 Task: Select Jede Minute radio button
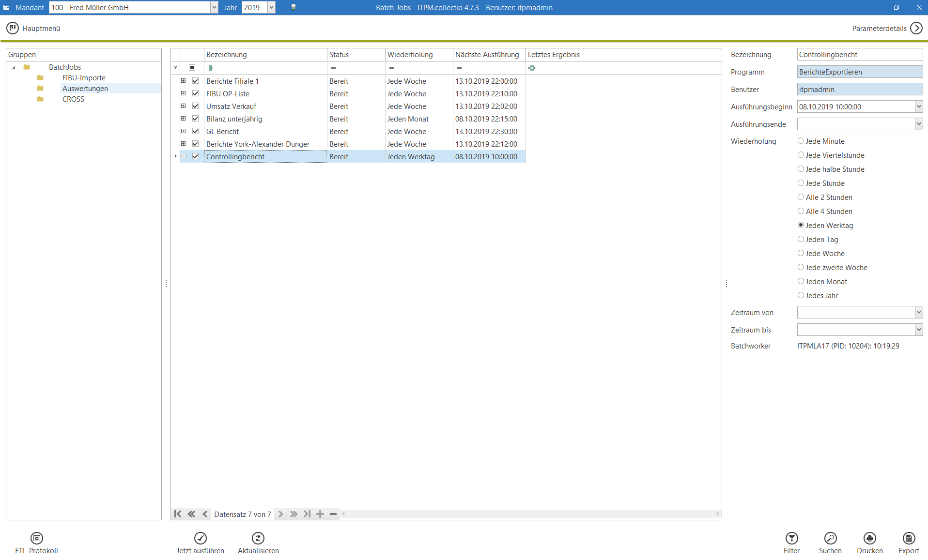click(801, 141)
